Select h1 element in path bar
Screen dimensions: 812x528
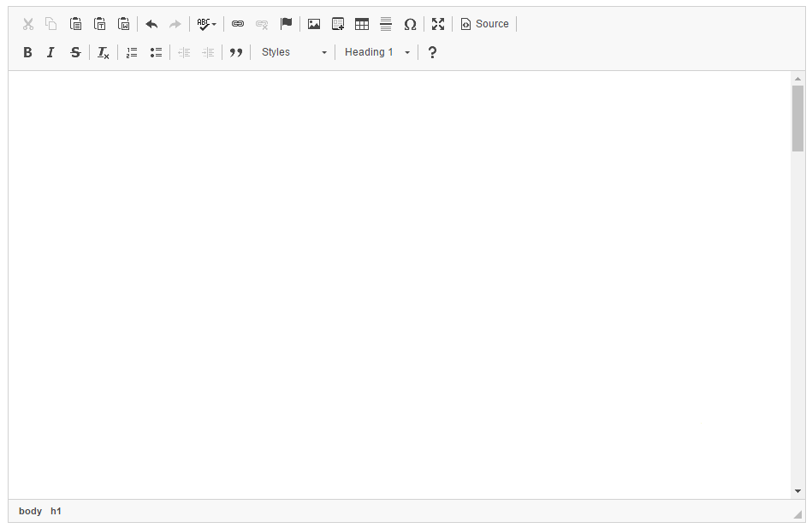pos(56,511)
